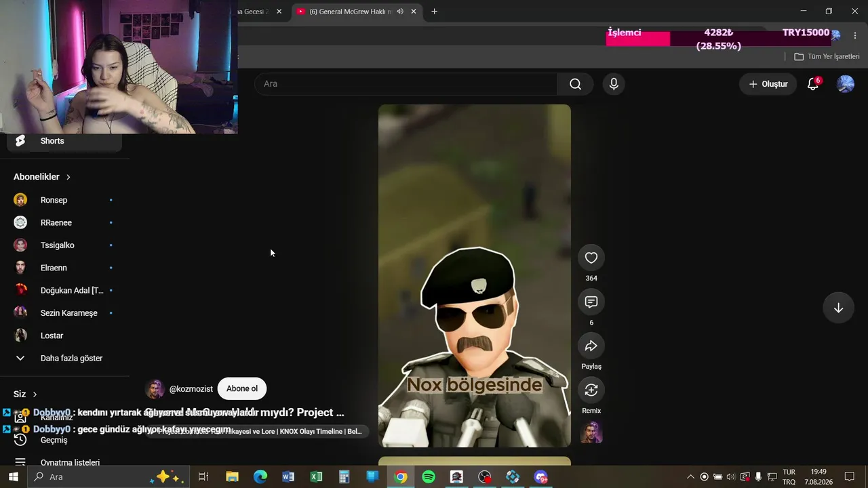This screenshot has height=488, width=868.
Task: Open the @kozmozist channel name
Action: coord(191,389)
